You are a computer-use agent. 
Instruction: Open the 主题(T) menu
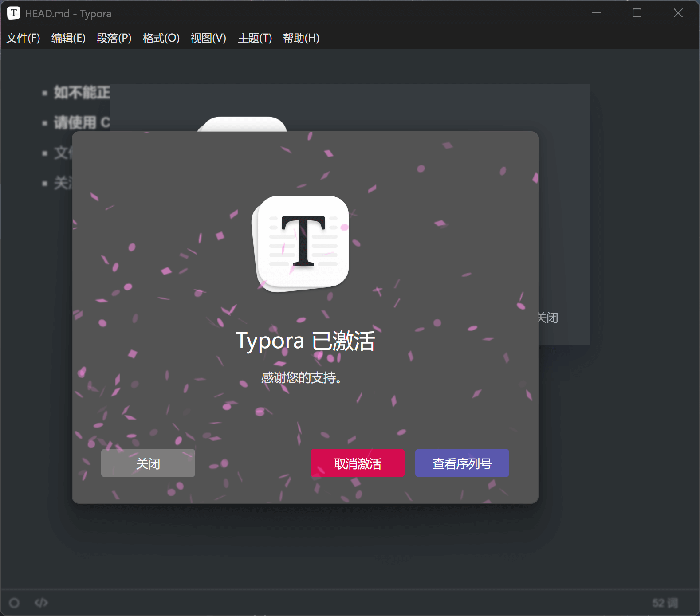pos(255,38)
